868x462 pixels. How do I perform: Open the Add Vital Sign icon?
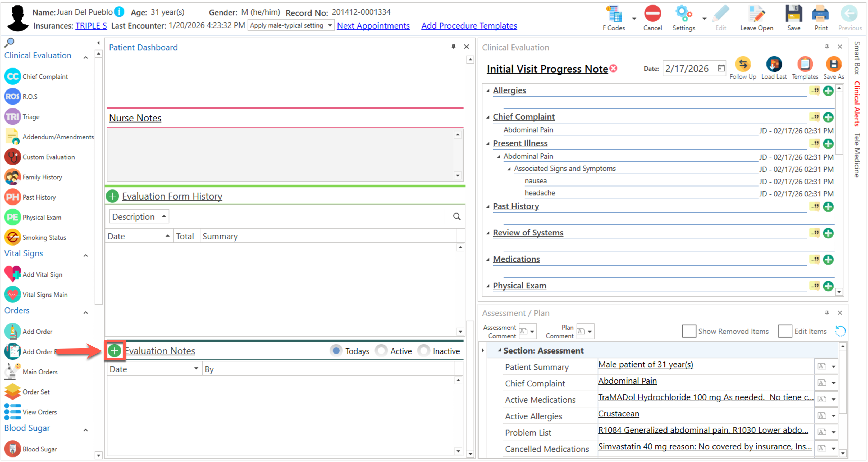[x=12, y=274]
